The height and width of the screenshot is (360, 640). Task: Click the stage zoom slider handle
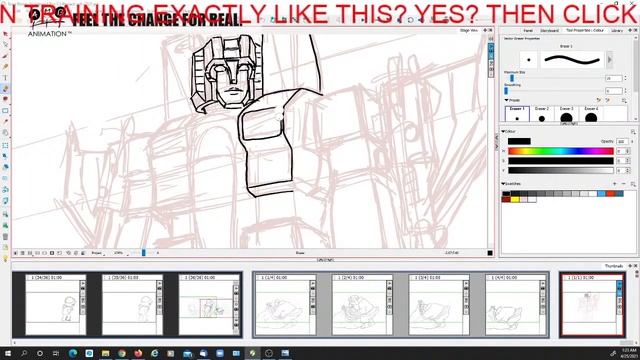[143, 253]
